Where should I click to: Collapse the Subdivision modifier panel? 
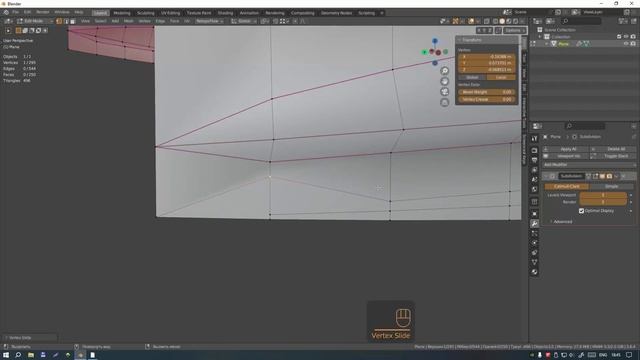click(545, 176)
